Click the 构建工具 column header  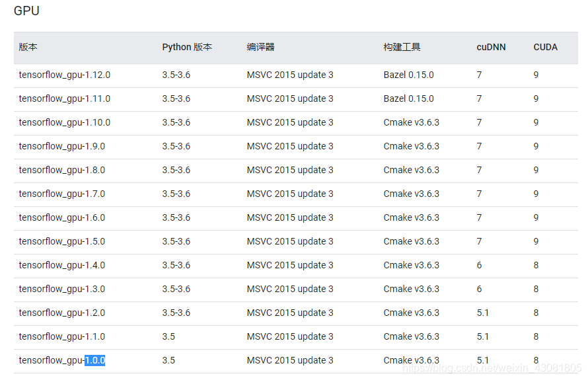402,47
